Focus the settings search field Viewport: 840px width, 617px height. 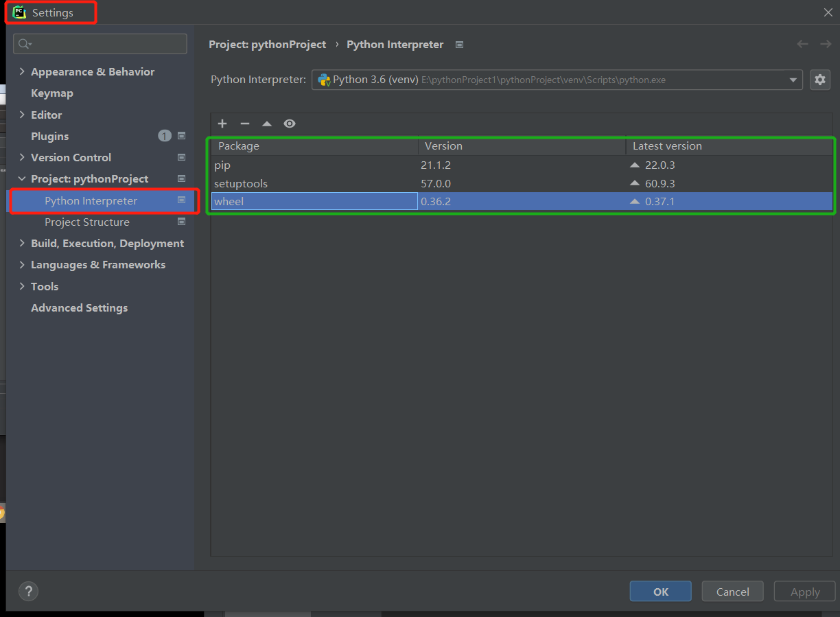100,44
